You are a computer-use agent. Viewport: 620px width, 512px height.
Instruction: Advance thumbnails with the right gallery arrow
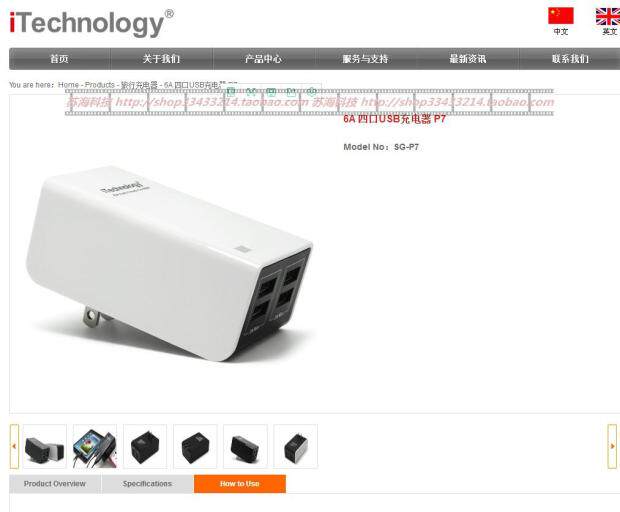[x=612, y=446]
